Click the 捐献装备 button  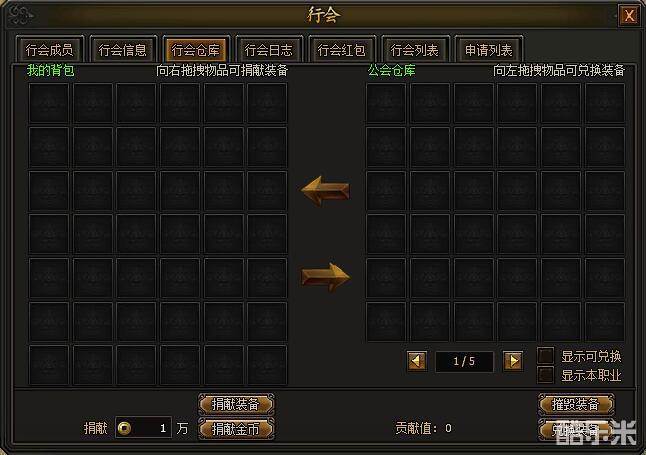coord(236,404)
